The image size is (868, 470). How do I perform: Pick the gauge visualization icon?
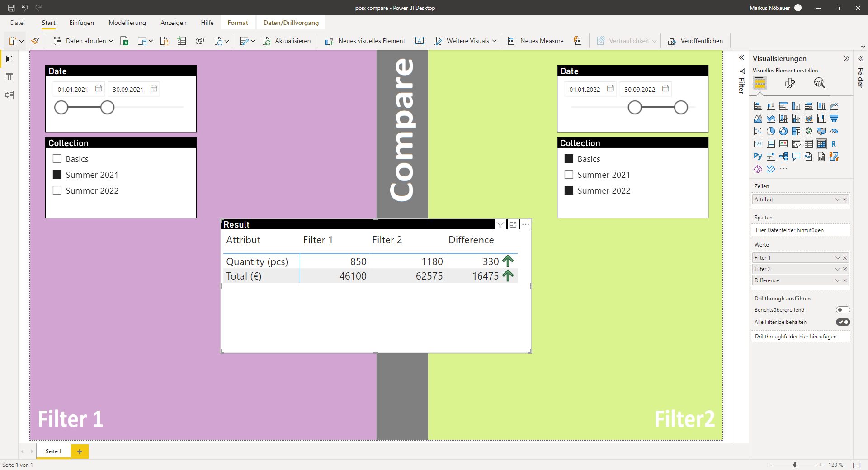pos(834,131)
